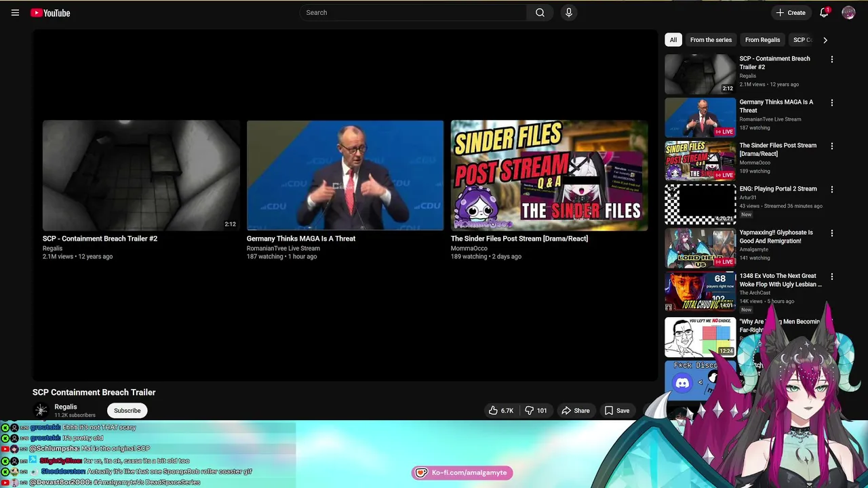Screen dimensions: 868x488
Task: Click Regalis name under endscreen first video
Action: (x=52, y=248)
